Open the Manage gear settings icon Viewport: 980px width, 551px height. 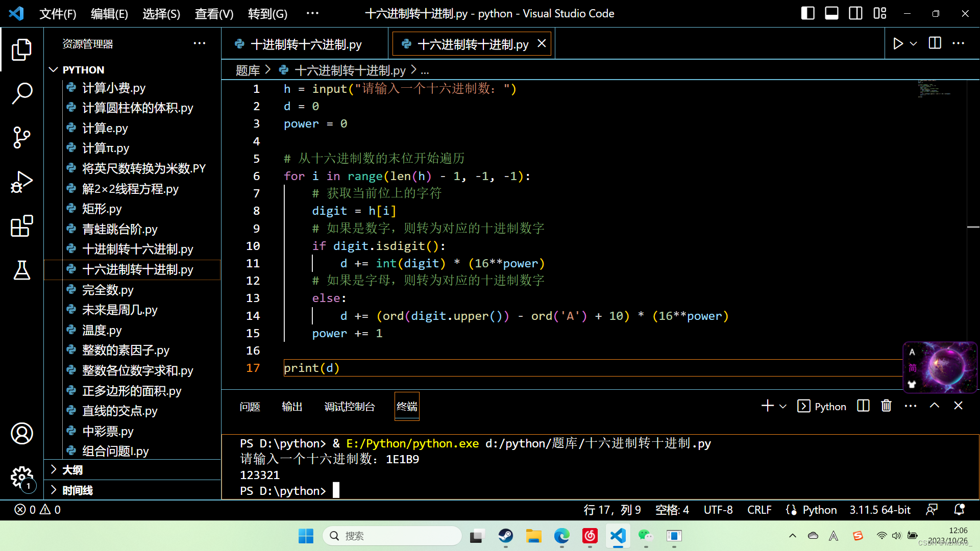(21, 478)
